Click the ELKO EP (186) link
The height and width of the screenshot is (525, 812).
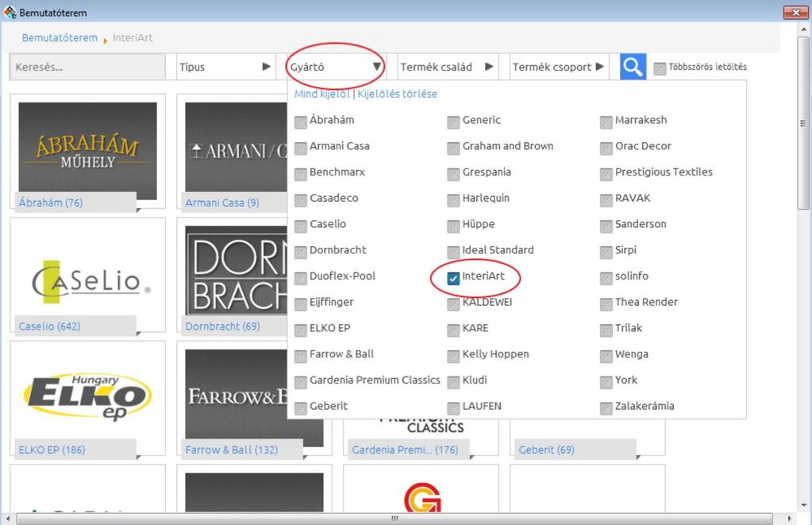pyautogui.click(x=52, y=450)
